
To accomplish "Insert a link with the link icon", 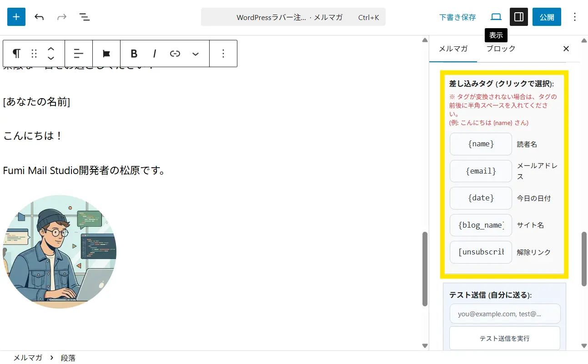I will tap(175, 54).
